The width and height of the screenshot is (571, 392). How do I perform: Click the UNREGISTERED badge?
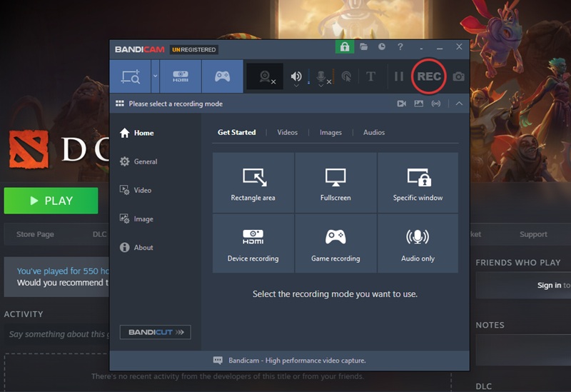[x=193, y=49]
